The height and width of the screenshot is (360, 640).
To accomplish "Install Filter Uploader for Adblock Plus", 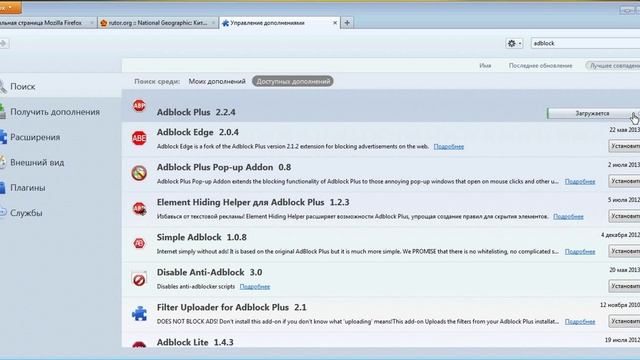I will pyautogui.click(x=624, y=321).
